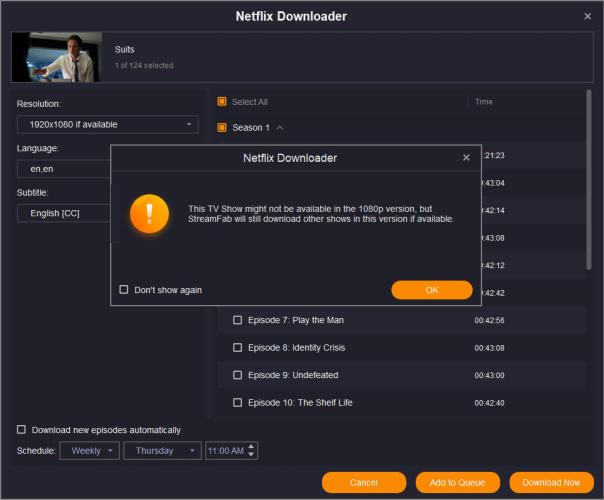Click the orange warning exclamation icon
The height and width of the screenshot is (500, 604).
click(x=150, y=213)
